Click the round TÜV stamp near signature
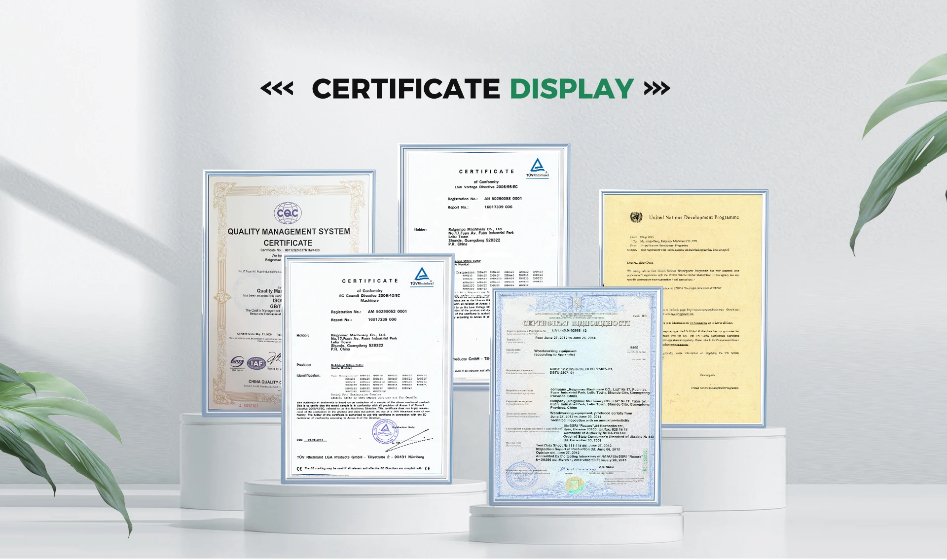This screenshot has width=947, height=560. [385, 432]
